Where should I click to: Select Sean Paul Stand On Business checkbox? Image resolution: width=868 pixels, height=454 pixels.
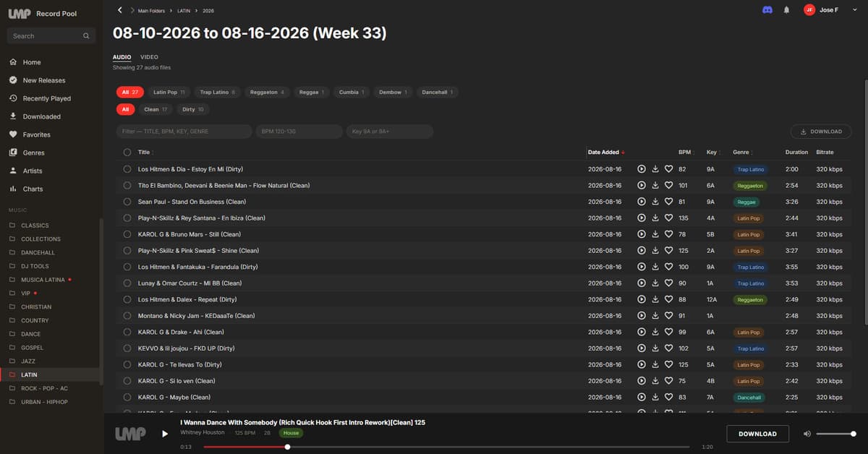pyautogui.click(x=127, y=202)
